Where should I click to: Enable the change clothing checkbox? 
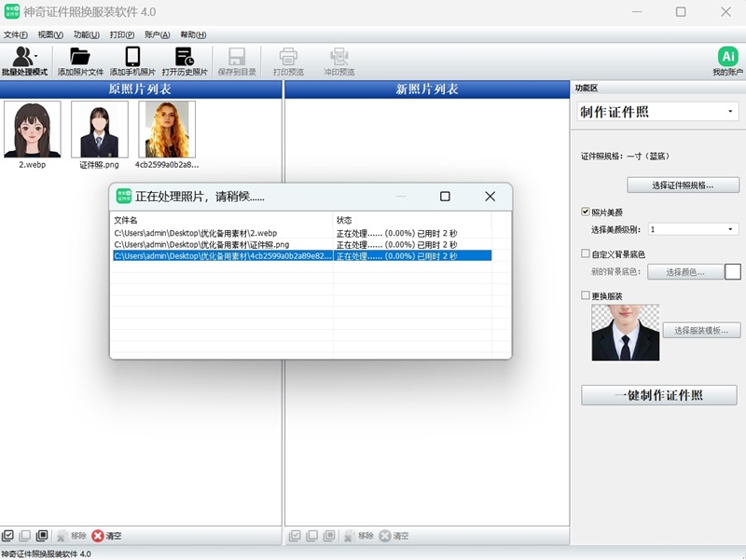point(586,295)
